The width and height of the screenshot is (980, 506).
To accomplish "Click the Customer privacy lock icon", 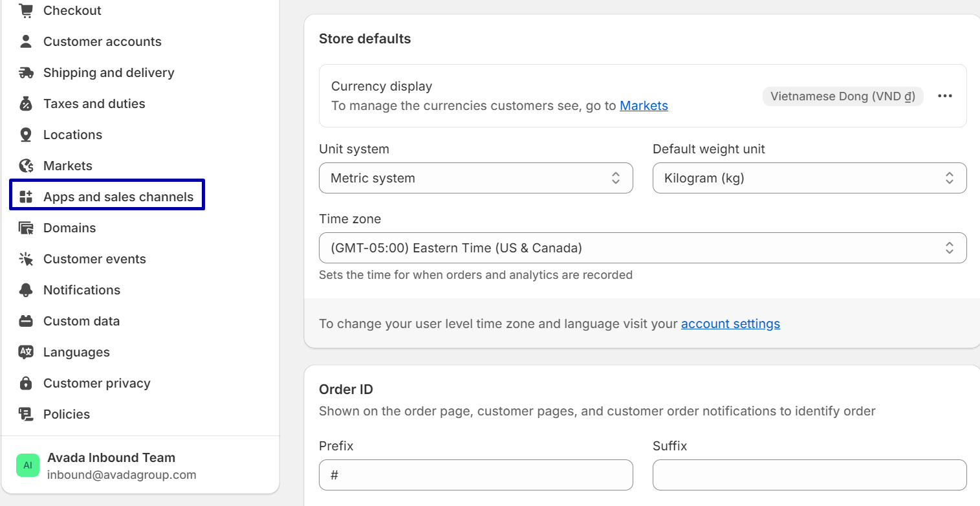I will (x=26, y=383).
